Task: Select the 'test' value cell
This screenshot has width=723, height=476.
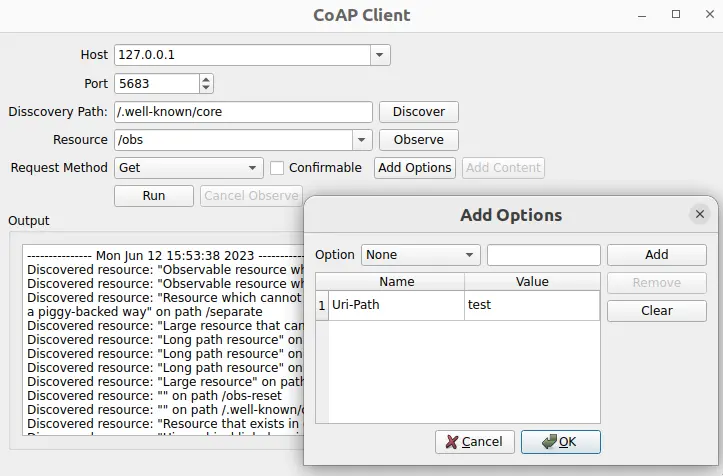Action: pos(531,305)
